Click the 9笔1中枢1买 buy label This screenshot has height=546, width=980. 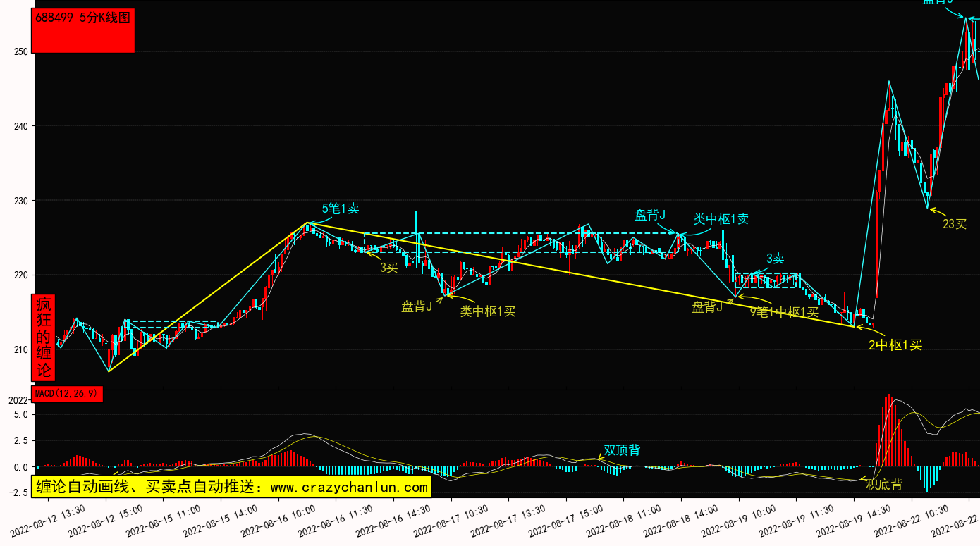click(x=784, y=312)
